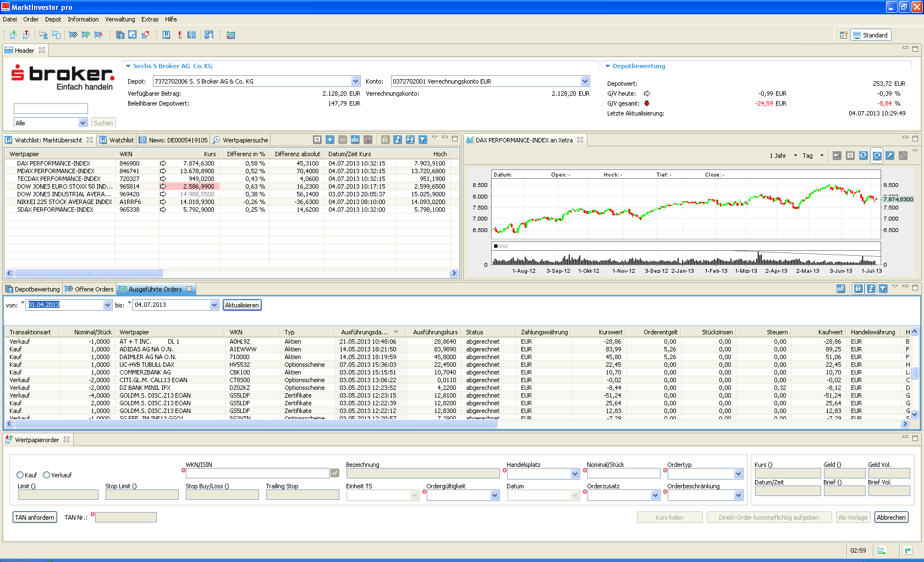Click the Aktualisieren button

point(242,305)
